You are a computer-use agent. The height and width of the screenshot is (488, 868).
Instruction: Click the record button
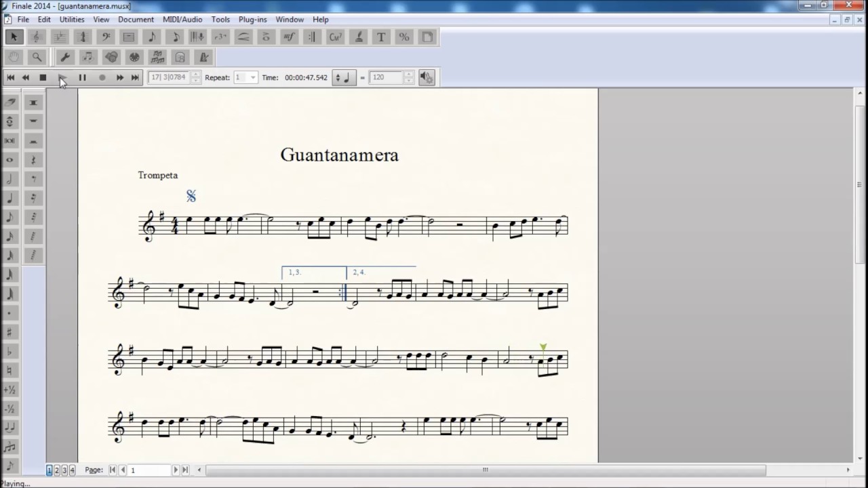pyautogui.click(x=102, y=77)
